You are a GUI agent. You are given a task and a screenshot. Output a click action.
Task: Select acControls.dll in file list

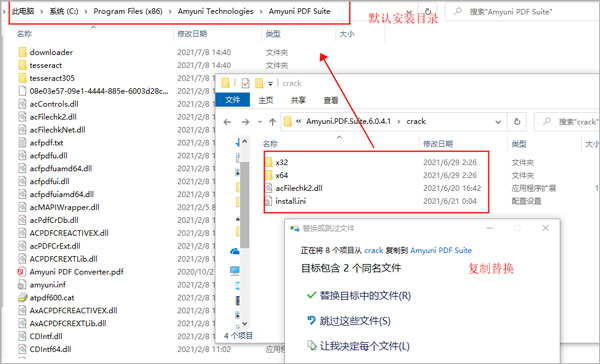click(x=54, y=104)
